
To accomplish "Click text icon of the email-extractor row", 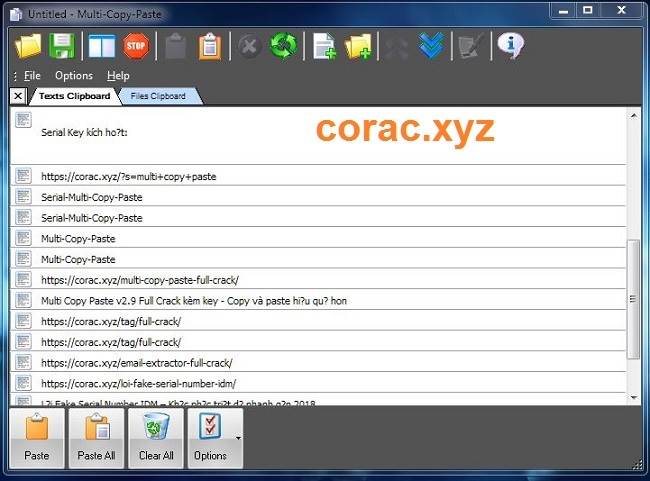I will click(23, 362).
